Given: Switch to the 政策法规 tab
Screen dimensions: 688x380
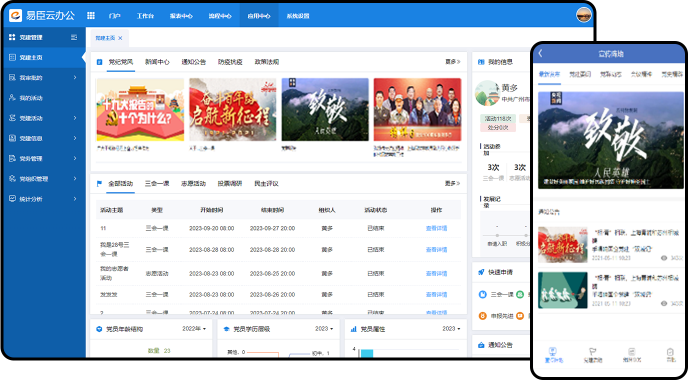Looking at the screenshot, I should pyautogui.click(x=267, y=62).
